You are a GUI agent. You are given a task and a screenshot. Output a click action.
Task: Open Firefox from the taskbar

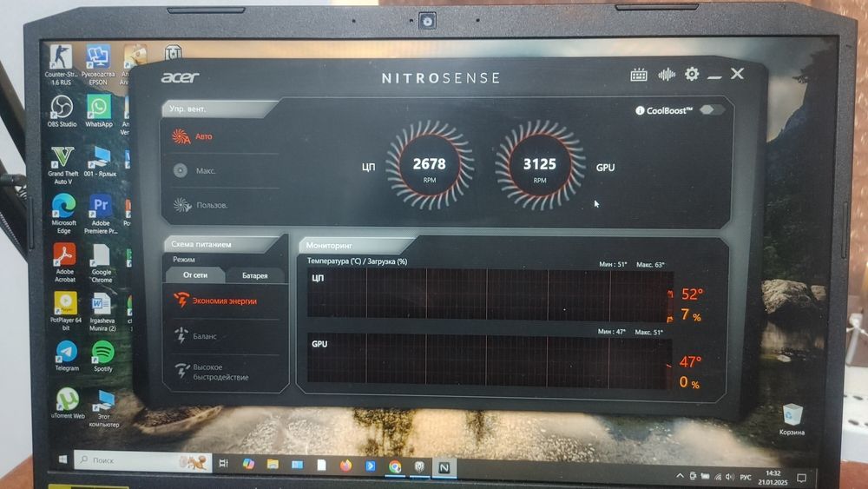pyautogui.click(x=346, y=466)
